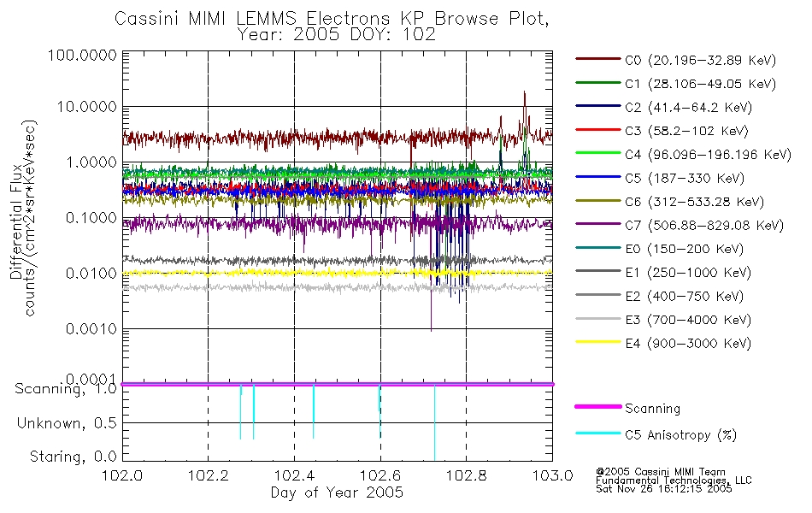
Task: Click the E1 dark gray legend line
Action: [598, 271]
